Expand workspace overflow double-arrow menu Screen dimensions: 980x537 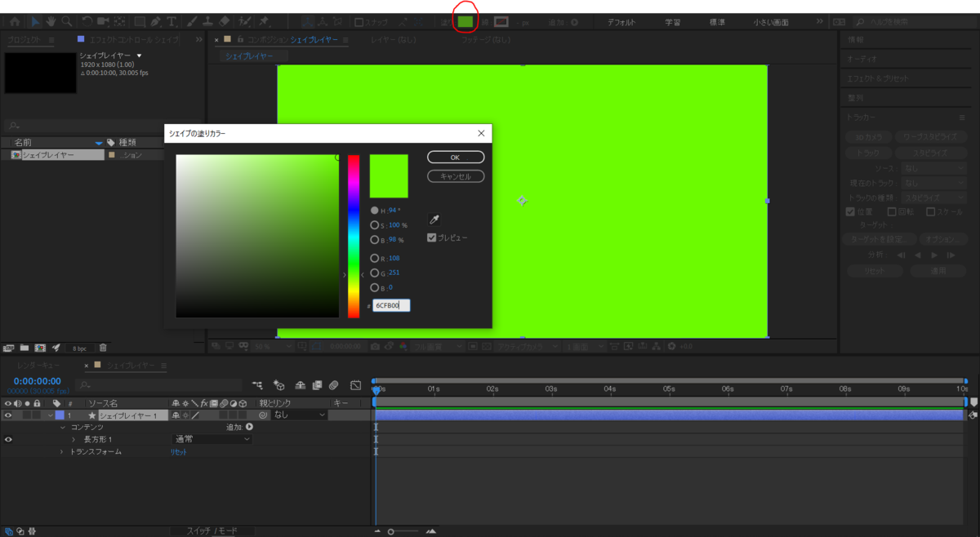(821, 22)
